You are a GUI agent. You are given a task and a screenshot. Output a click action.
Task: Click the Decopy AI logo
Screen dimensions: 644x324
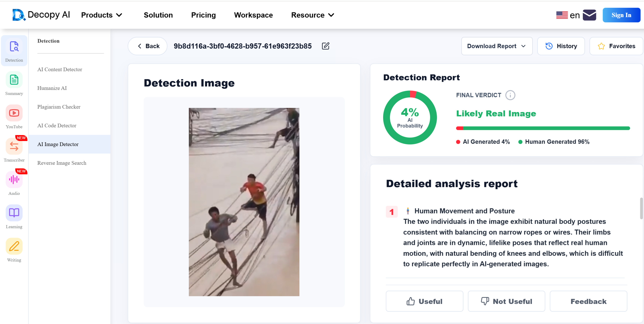point(41,15)
